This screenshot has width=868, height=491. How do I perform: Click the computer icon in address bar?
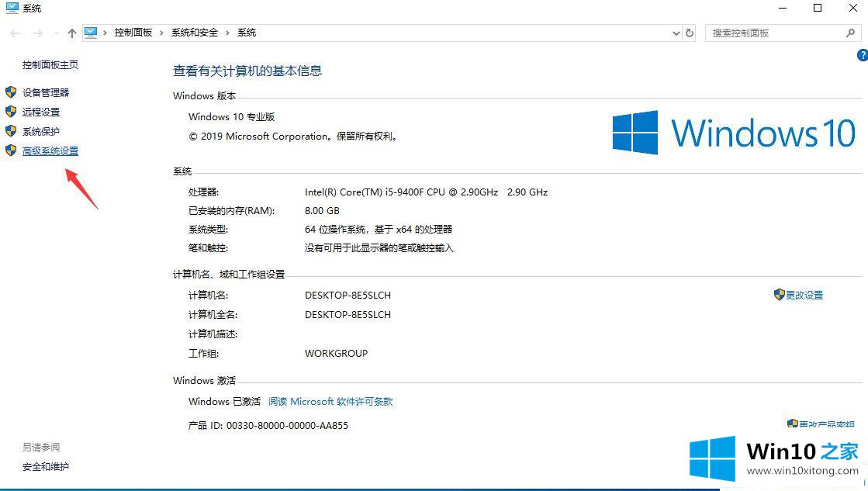click(x=91, y=33)
